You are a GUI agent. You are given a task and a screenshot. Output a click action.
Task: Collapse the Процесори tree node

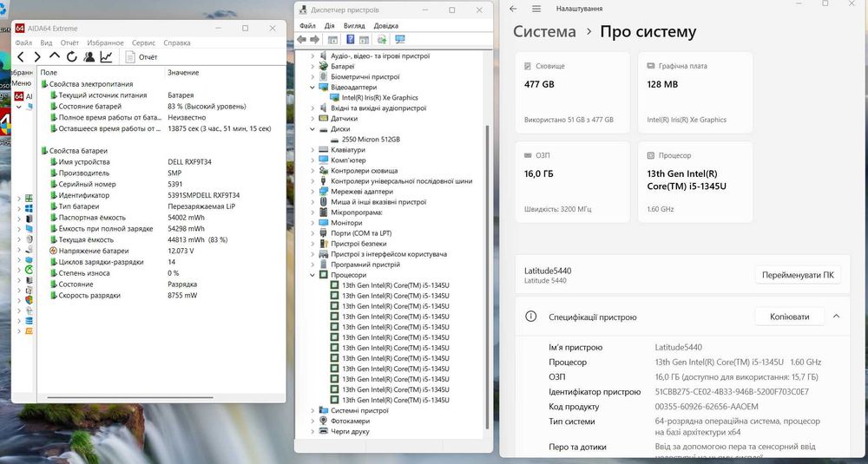[x=312, y=275]
